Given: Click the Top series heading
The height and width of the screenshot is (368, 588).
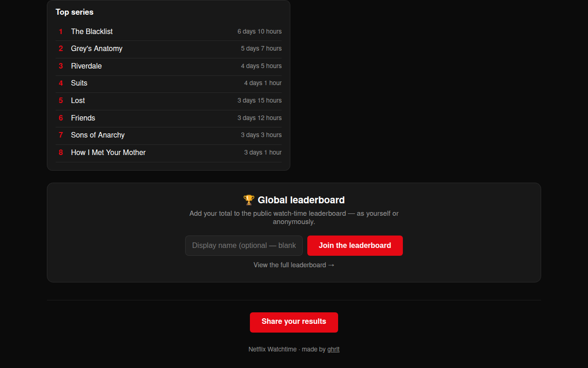Looking at the screenshot, I should [74, 12].
